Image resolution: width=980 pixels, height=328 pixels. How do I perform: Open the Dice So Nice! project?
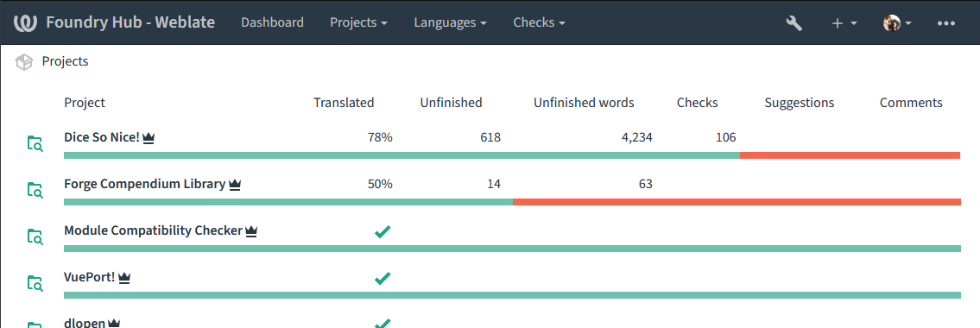[x=102, y=137]
